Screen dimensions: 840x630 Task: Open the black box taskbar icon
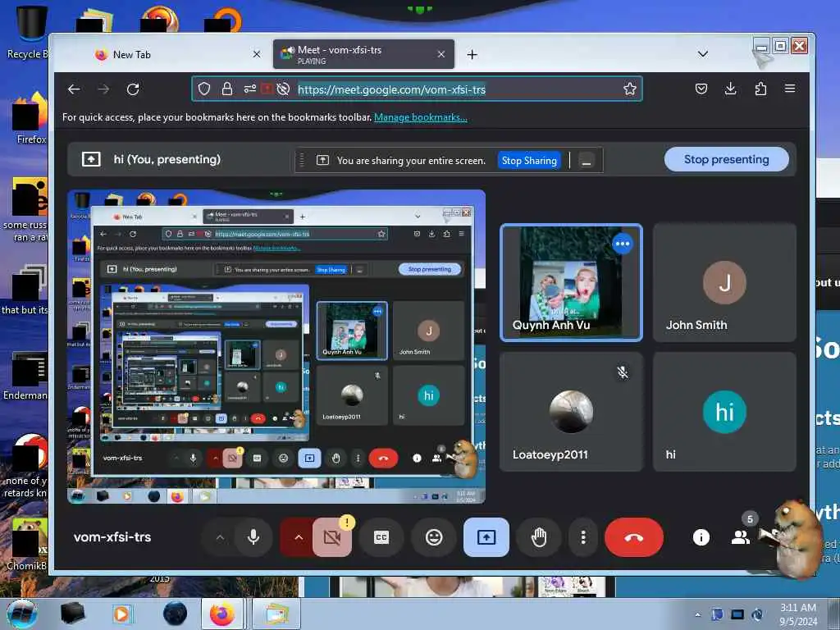(x=72, y=614)
